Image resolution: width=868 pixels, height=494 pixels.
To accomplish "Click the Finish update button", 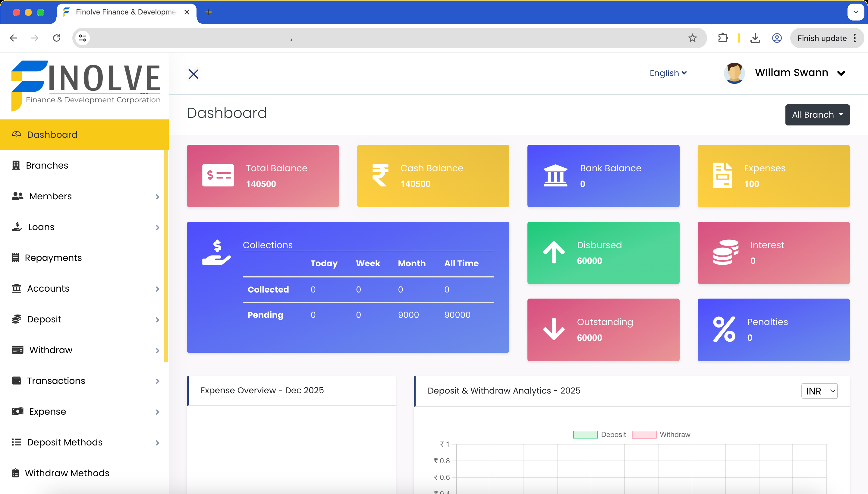I will click(822, 38).
